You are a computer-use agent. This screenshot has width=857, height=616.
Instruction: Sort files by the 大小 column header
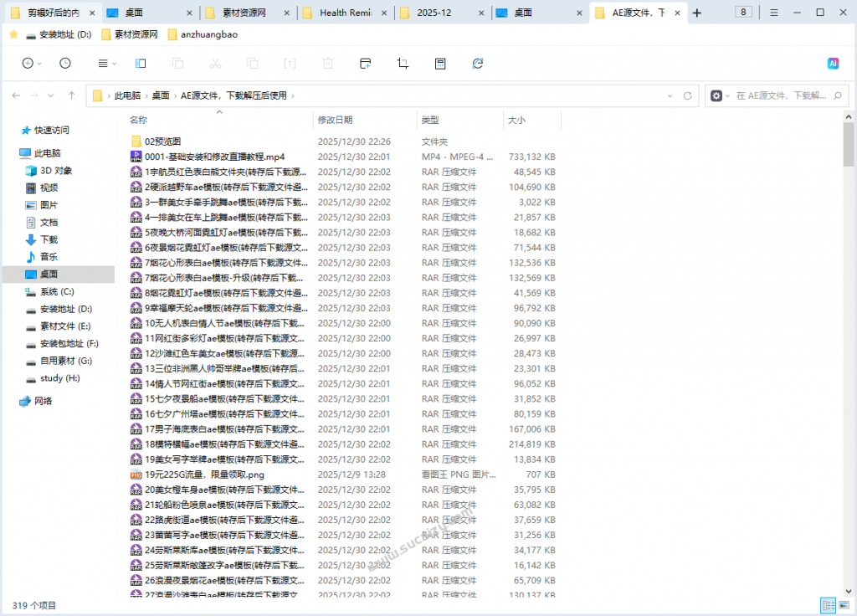[x=516, y=120]
